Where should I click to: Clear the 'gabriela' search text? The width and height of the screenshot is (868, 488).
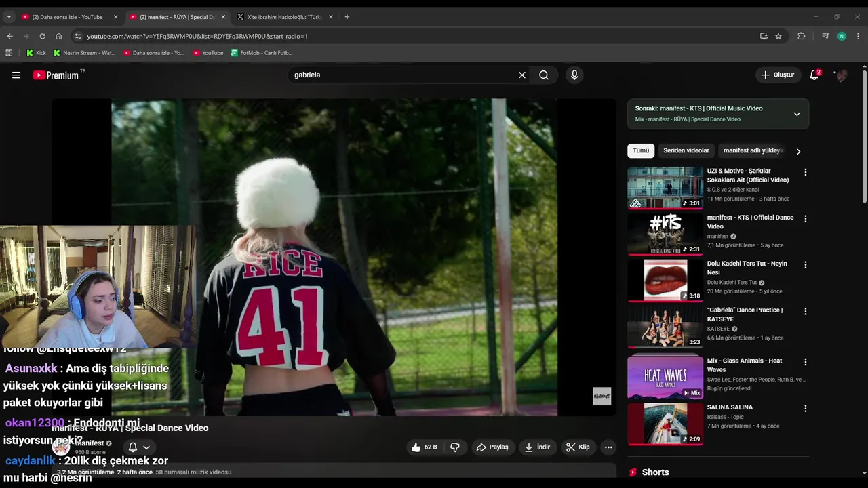click(x=522, y=75)
